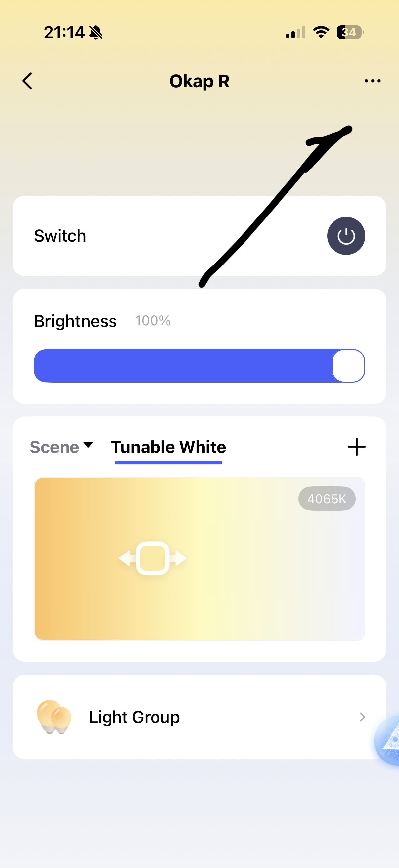Expand Light Group chevron arrow

point(362,717)
